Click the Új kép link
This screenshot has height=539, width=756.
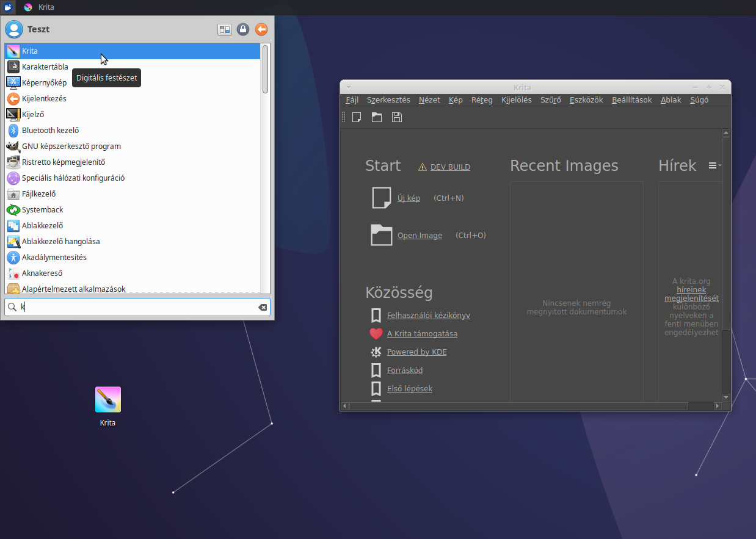[x=409, y=198]
